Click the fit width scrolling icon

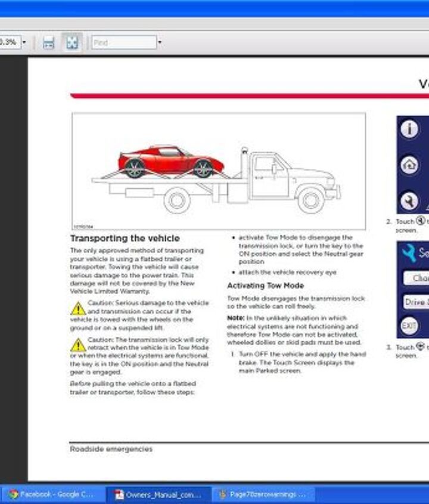point(49,42)
